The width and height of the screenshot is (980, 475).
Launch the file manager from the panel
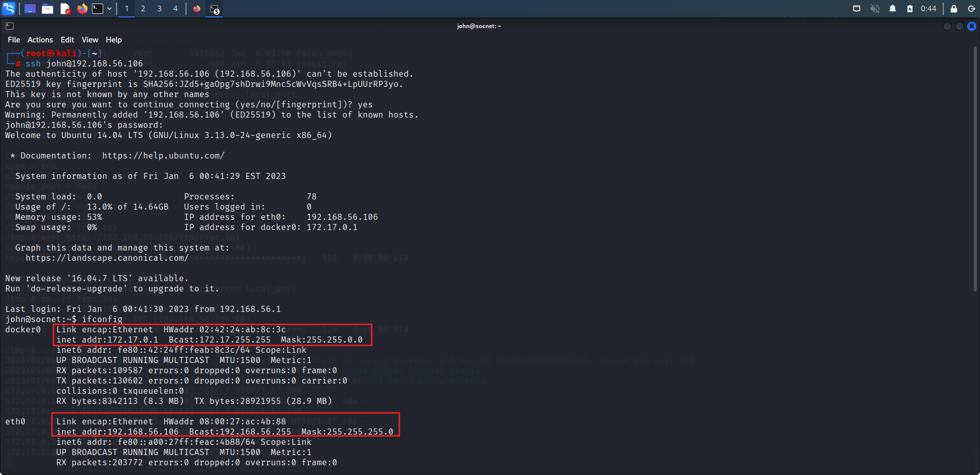48,9
